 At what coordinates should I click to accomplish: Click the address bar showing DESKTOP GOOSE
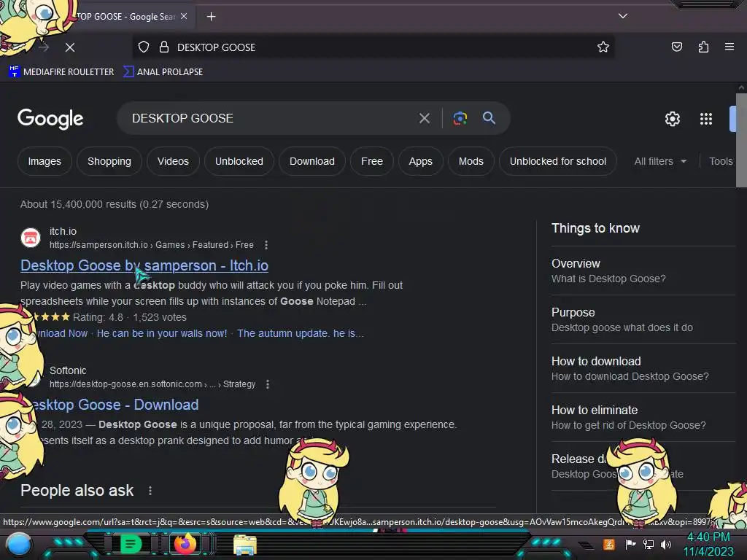click(x=373, y=47)
